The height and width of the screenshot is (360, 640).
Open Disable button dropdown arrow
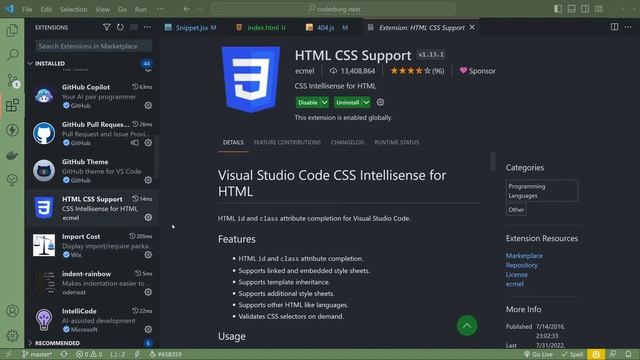pyautogui.click(x=324, y=102)
